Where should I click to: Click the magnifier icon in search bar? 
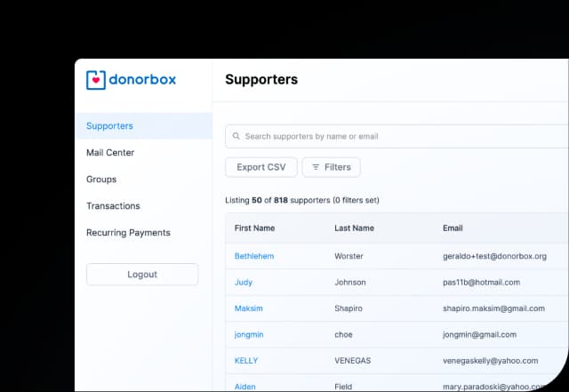pyautogui.click(x=236, y=136)
